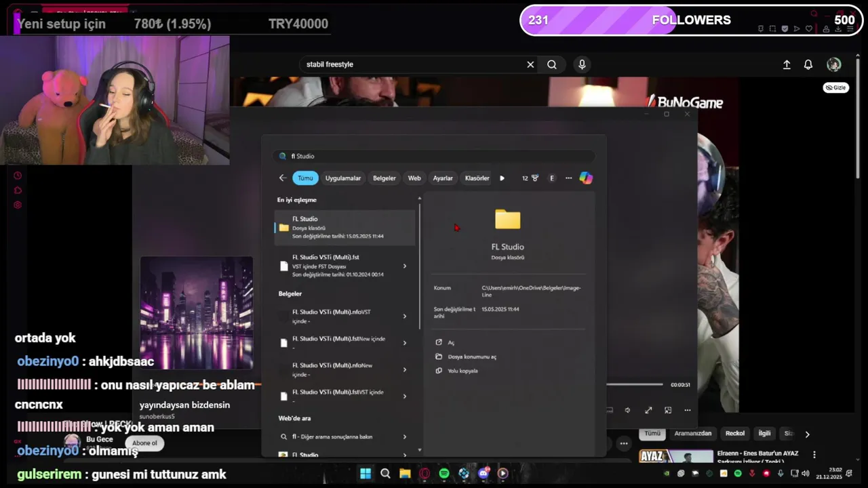Image resolution: width=868 pixels, height=488 pixels.
Task: Open the AYAZ video thumbnail
Action: [x=676, y=457]
